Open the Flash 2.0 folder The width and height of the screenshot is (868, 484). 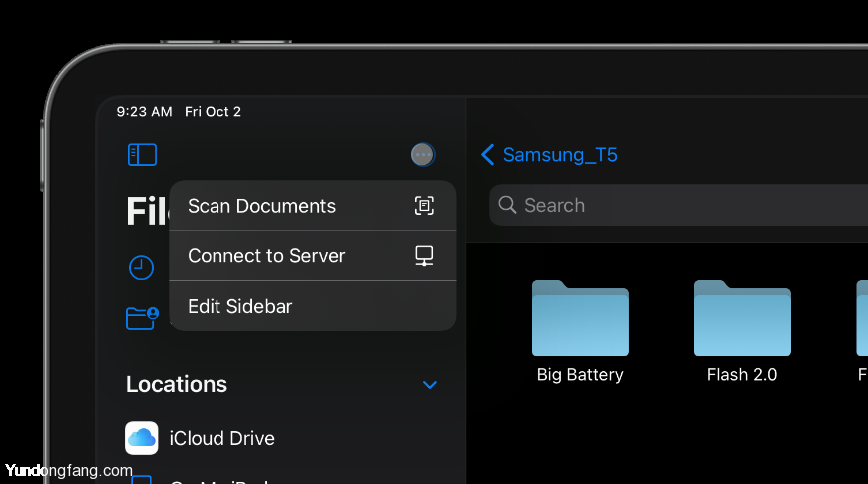(x=742, y=318)
